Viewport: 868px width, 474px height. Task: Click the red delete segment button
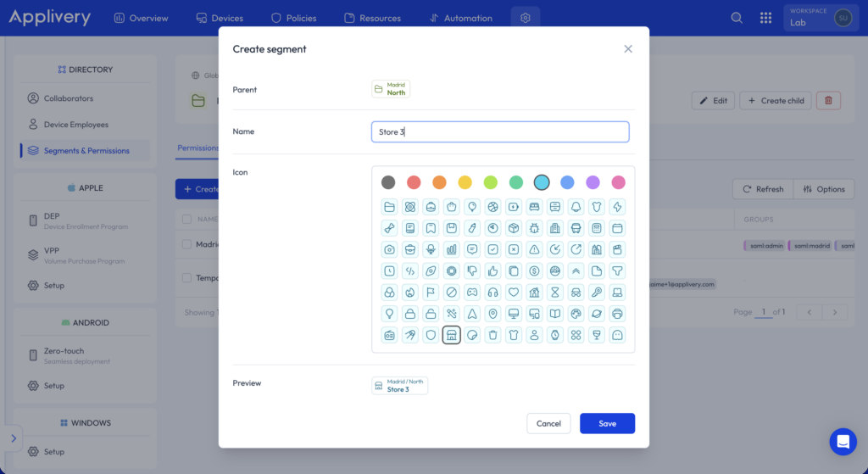pos(828,100)
